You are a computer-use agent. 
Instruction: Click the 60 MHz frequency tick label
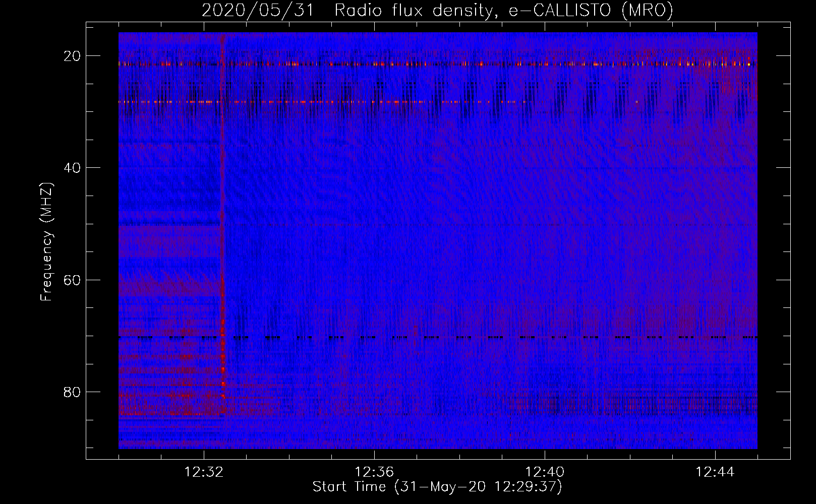(72, 280)
